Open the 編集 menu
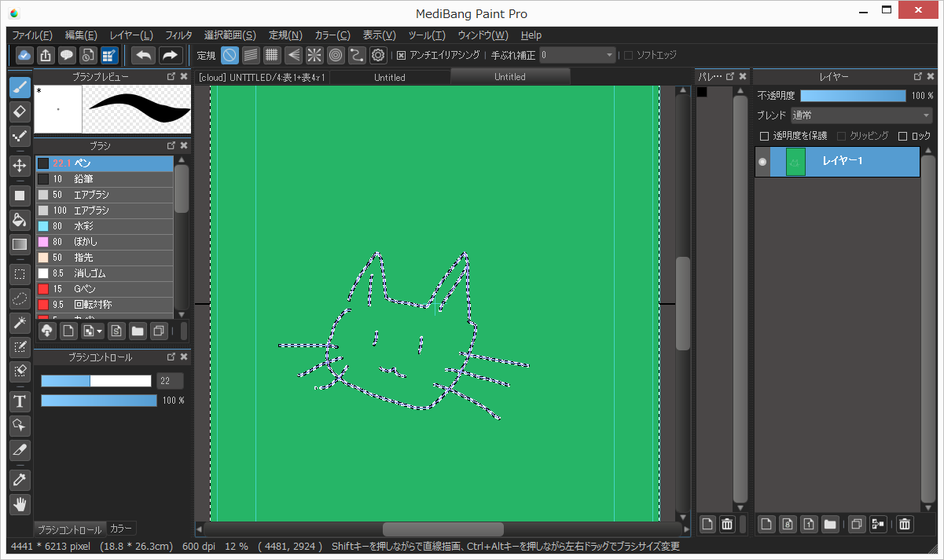The width and height of the screenshot is (944, 560). (81, 35)
